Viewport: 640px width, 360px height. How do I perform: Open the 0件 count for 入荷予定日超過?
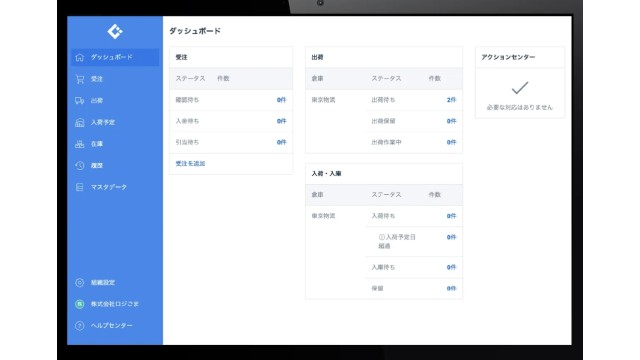(x=451, y=237)
